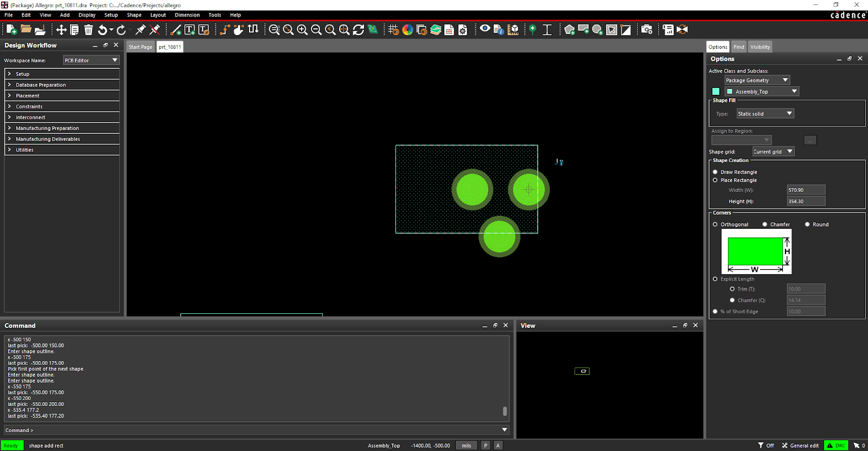Expand the Setup workflow section
This screenshot has height=451, width=868.
pos(62,74)
